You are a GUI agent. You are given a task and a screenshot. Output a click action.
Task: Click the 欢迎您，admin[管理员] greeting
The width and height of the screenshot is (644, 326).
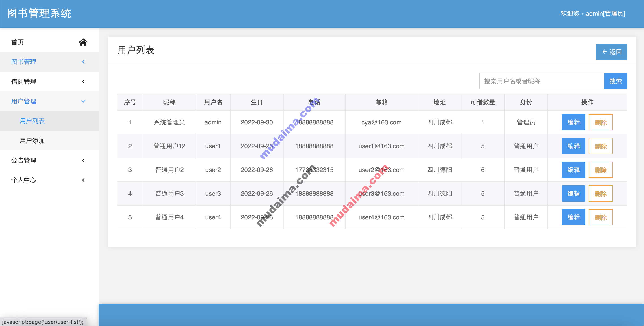pyautogui.click(x=593, y=13)
